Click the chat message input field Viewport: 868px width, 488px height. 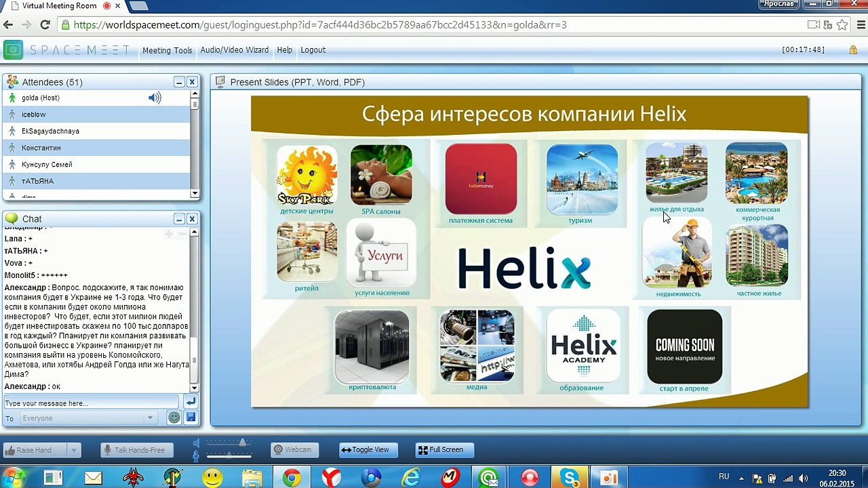(92, 403)
